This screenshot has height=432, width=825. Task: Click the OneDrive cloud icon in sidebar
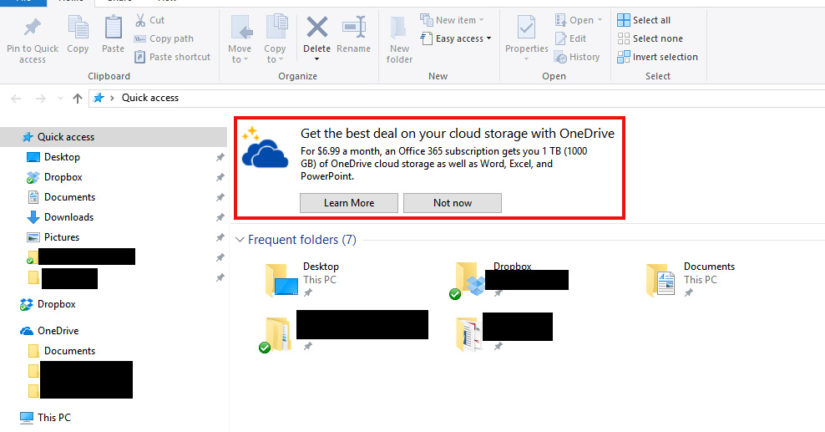26,331
